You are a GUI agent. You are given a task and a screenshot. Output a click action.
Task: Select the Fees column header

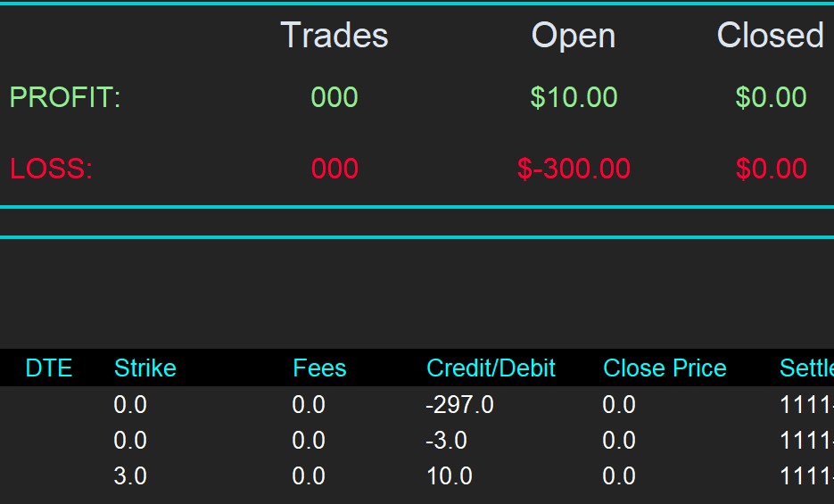click(x=319, y=368)
